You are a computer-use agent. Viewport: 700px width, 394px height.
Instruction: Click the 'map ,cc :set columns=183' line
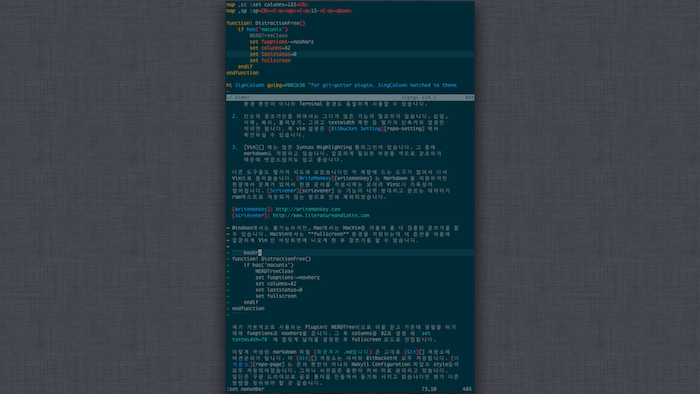coord(267,4)
